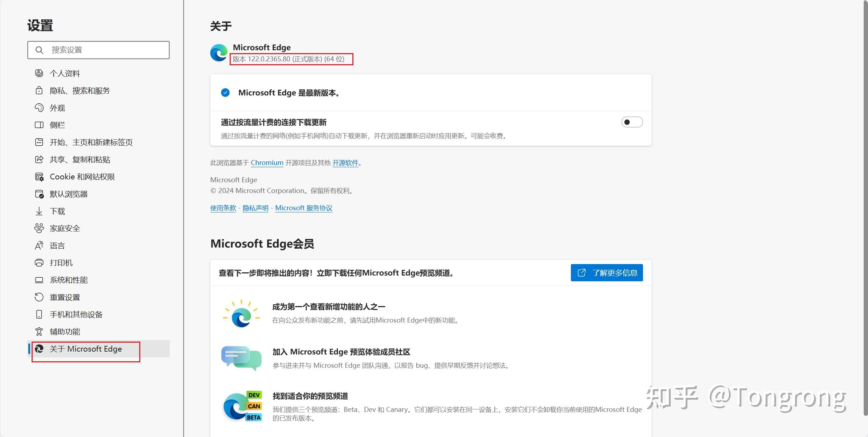This screenshot has width=868, height=437.
Task: Select the Cookie 和网站权限 icon
Action: coord(39,177)
